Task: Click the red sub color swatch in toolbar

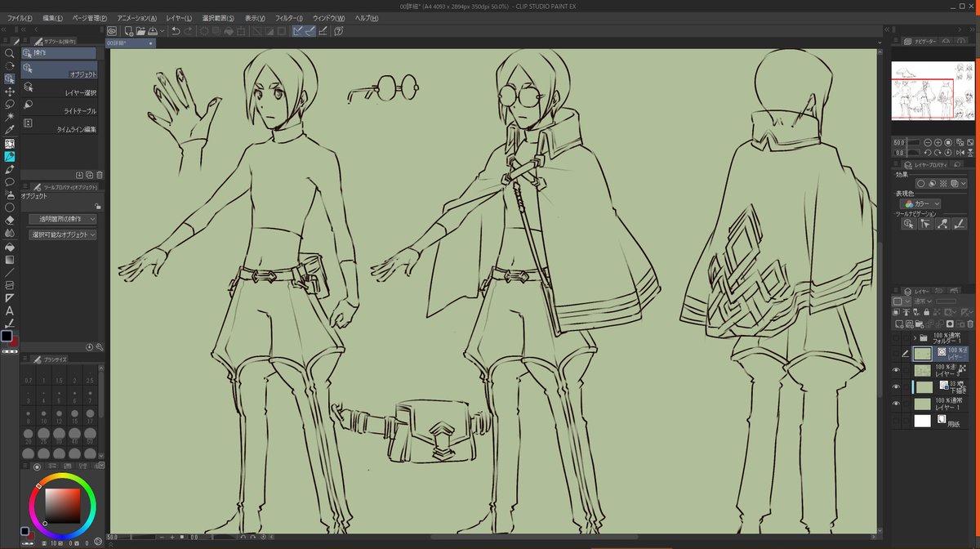Action: pos(15,342)
